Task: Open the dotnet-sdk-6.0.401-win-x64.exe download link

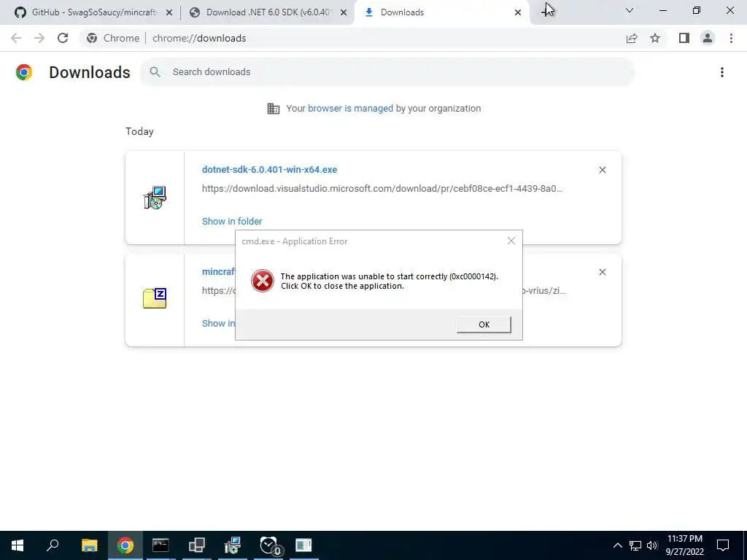Action: click(x=269, y=169)
